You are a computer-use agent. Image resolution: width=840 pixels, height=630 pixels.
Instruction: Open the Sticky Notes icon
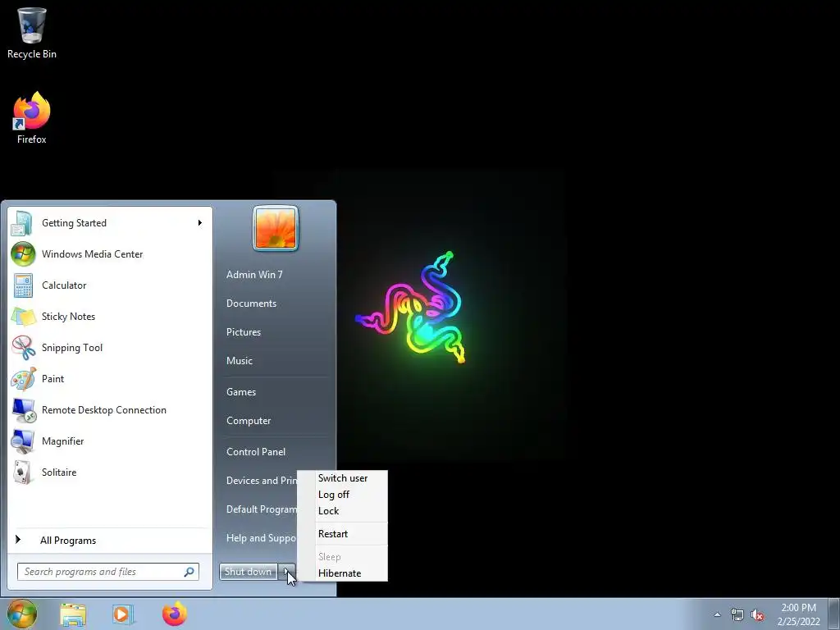[x=23, y=317]
